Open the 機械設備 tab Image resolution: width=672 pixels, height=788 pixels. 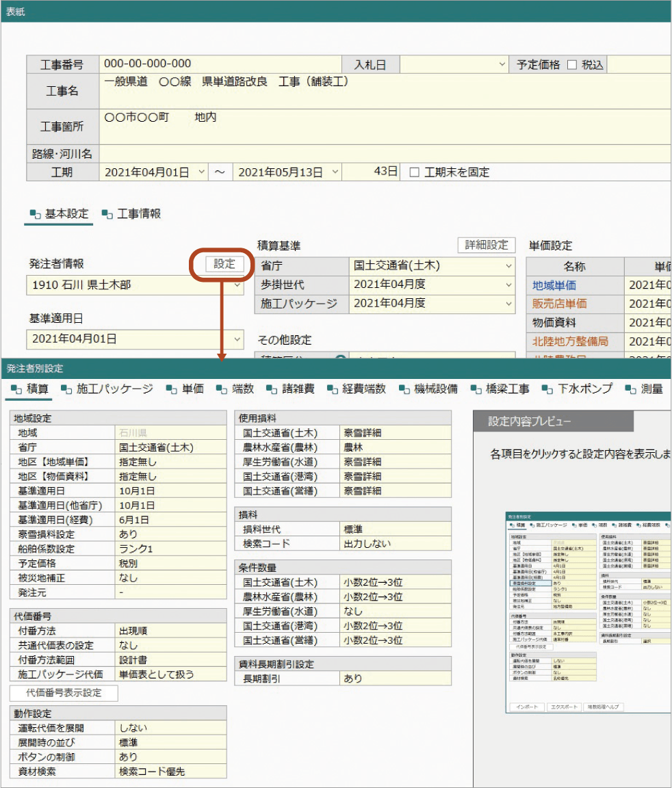pos(429,389)
